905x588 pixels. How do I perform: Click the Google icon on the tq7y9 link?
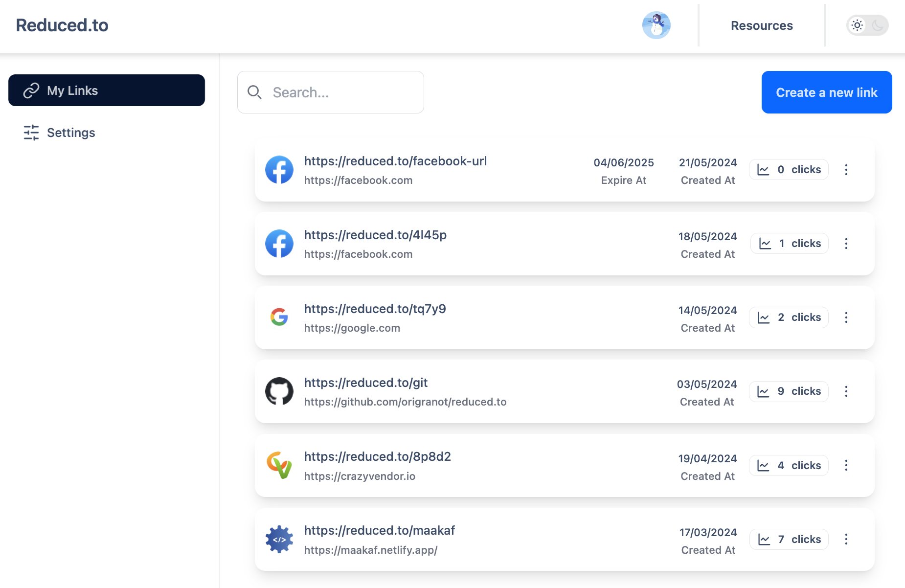279,317
